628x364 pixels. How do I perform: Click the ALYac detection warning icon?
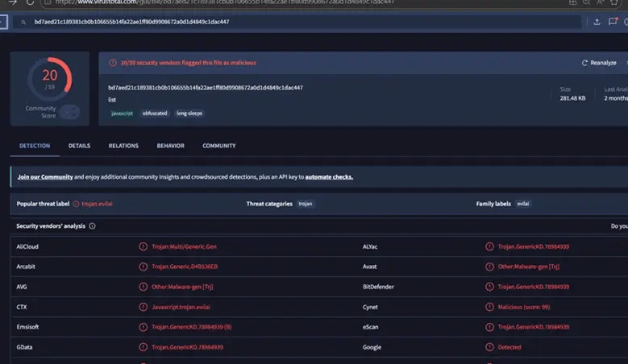(x=489, y=246)
